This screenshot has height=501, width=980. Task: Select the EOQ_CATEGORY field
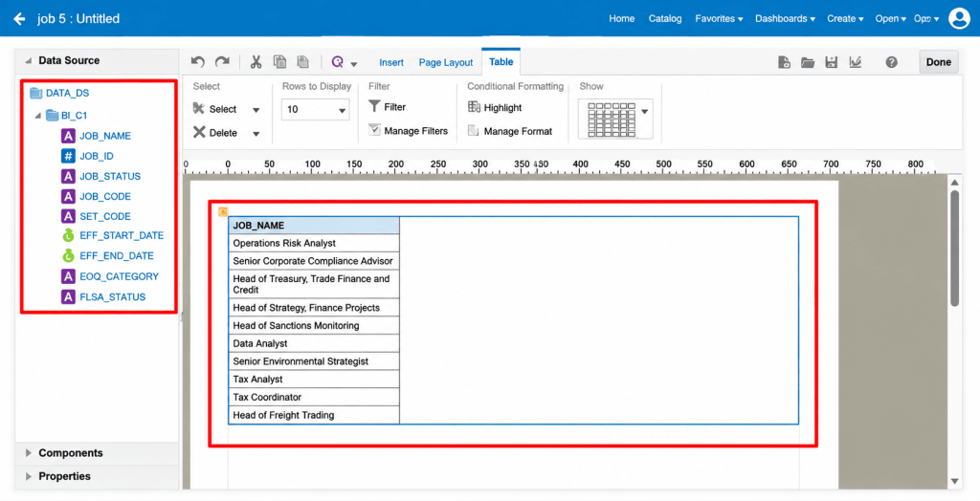click(119, 276)
